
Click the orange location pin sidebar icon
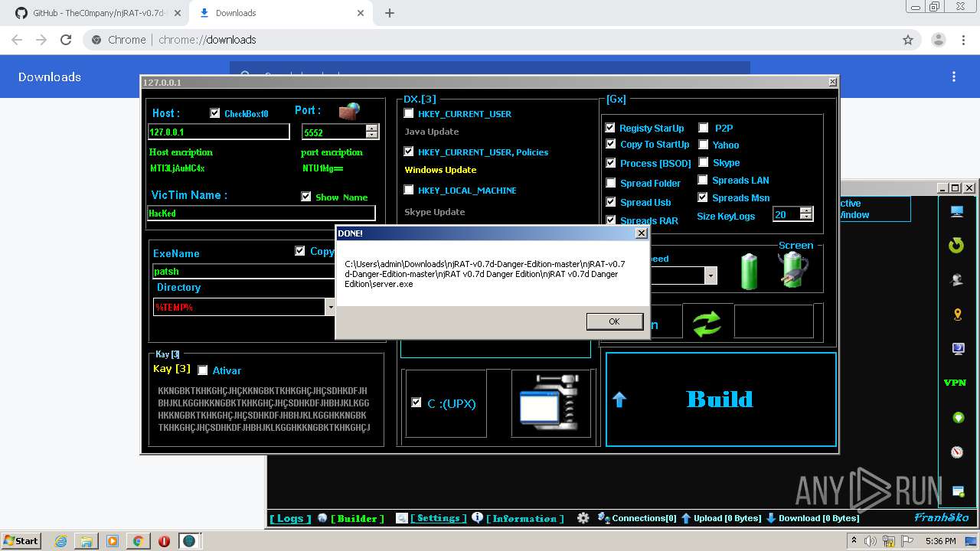[957, 315]
